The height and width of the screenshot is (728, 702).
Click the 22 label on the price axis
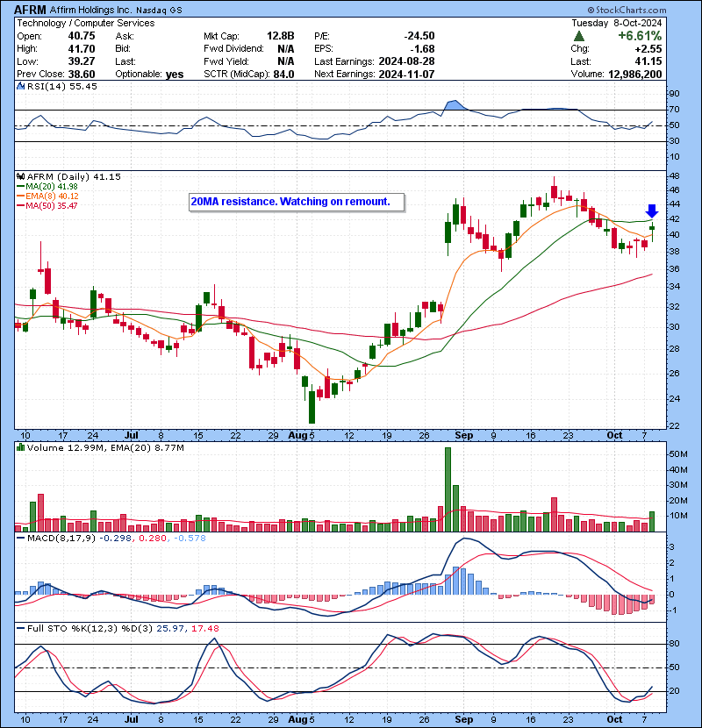pyautogui.click(x=674, y=425)
